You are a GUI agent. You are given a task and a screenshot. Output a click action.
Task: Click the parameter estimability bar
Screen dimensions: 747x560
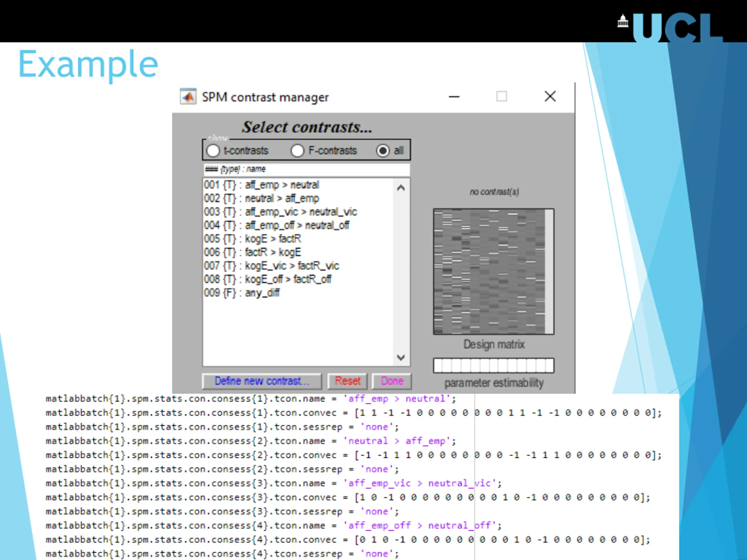[494, 365]
